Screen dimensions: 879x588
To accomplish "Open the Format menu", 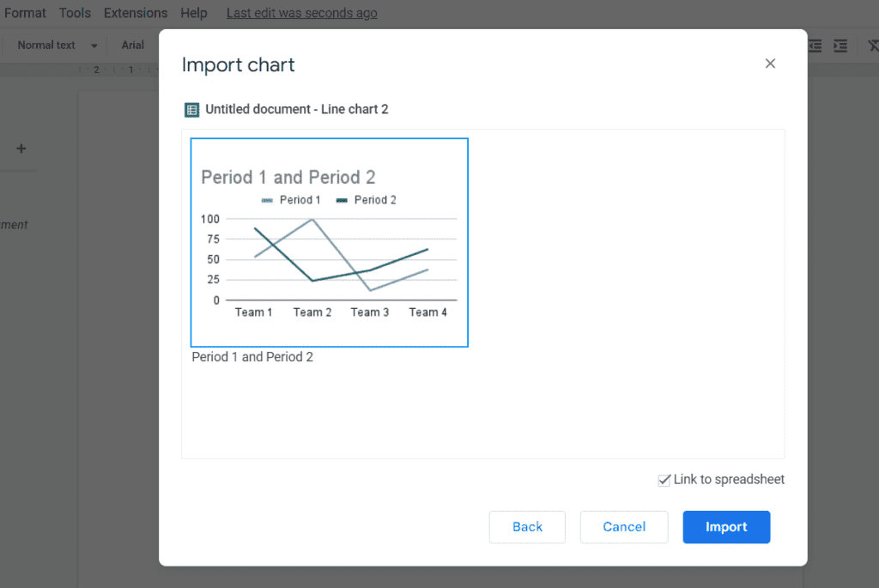I will 26,13.
